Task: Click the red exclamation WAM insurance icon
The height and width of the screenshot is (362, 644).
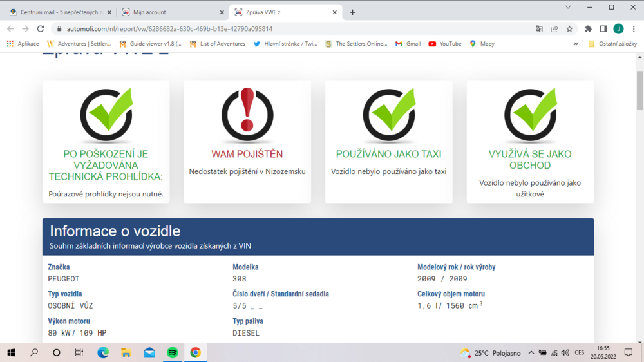Action: [x=247, y=114]
